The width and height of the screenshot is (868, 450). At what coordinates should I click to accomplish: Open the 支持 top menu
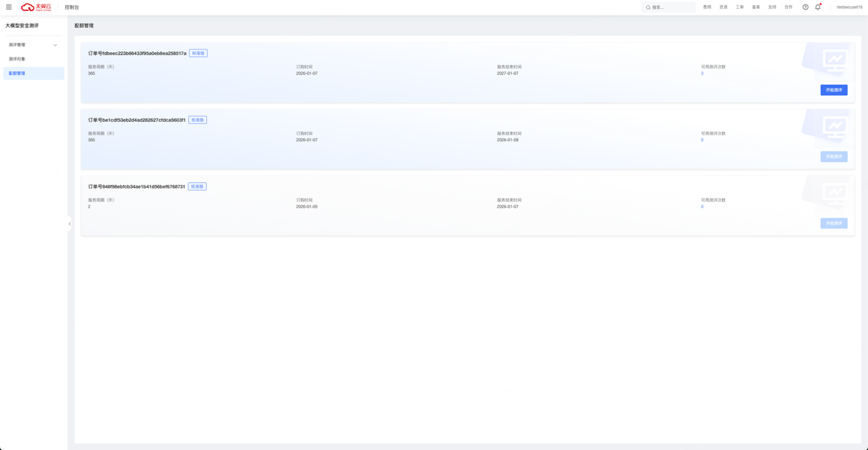(x=772, y=7)
